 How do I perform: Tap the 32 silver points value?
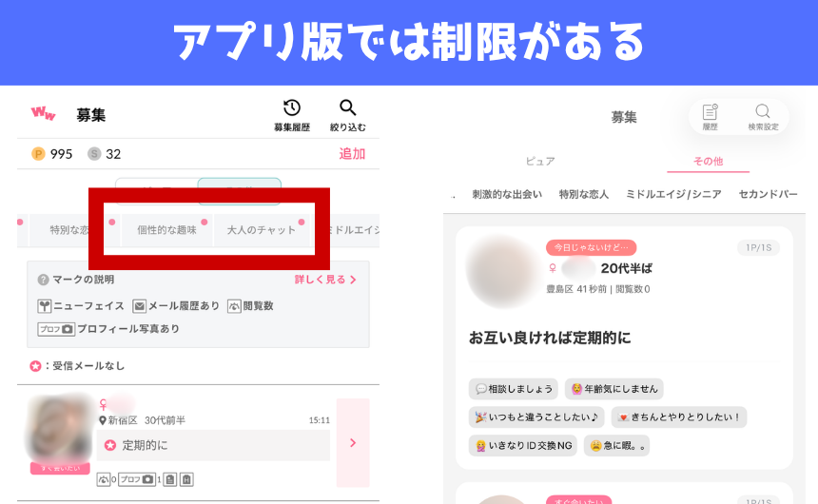click(113, 154)
